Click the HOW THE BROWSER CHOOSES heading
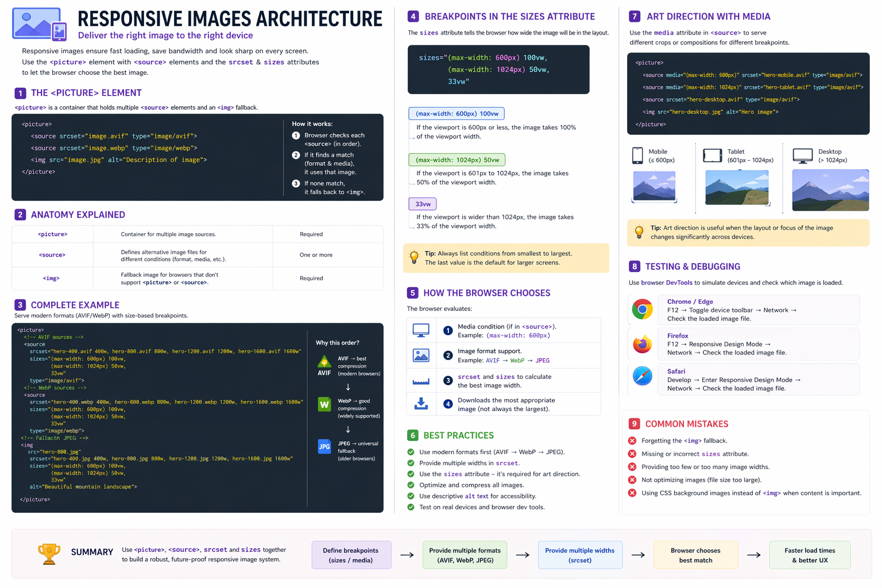Screen dimensions: 882x588 [x=487, y=293]
